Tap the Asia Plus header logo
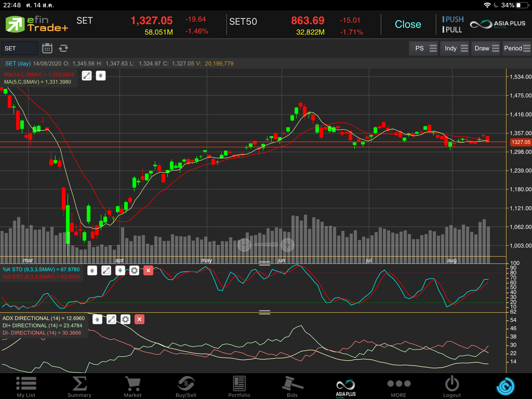532x399 pixels. point(498,24)
